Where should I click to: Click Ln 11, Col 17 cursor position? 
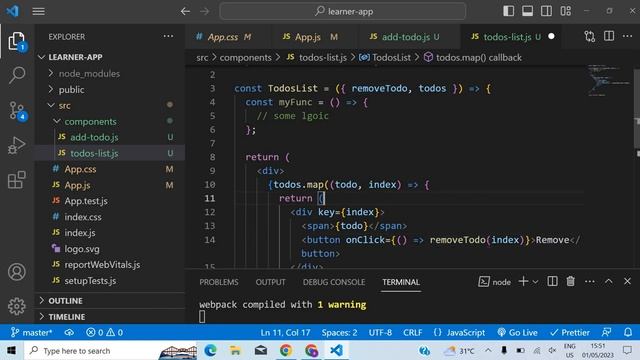tap(285, 332)
